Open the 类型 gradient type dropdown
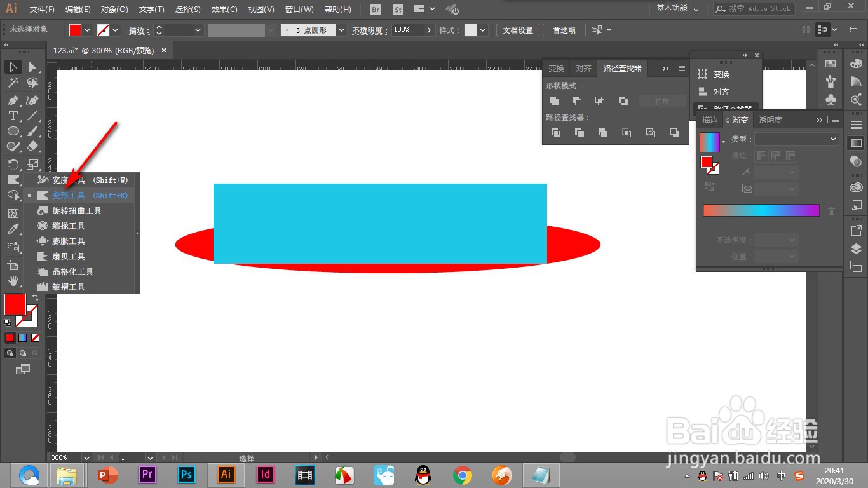This screenshot has width=868, height=488. coord(797,139)
